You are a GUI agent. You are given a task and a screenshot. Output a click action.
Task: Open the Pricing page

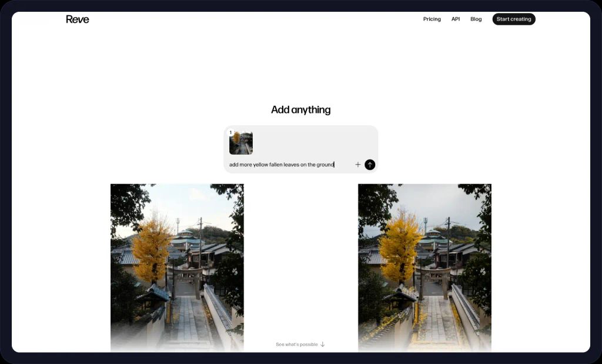point(432,19)
